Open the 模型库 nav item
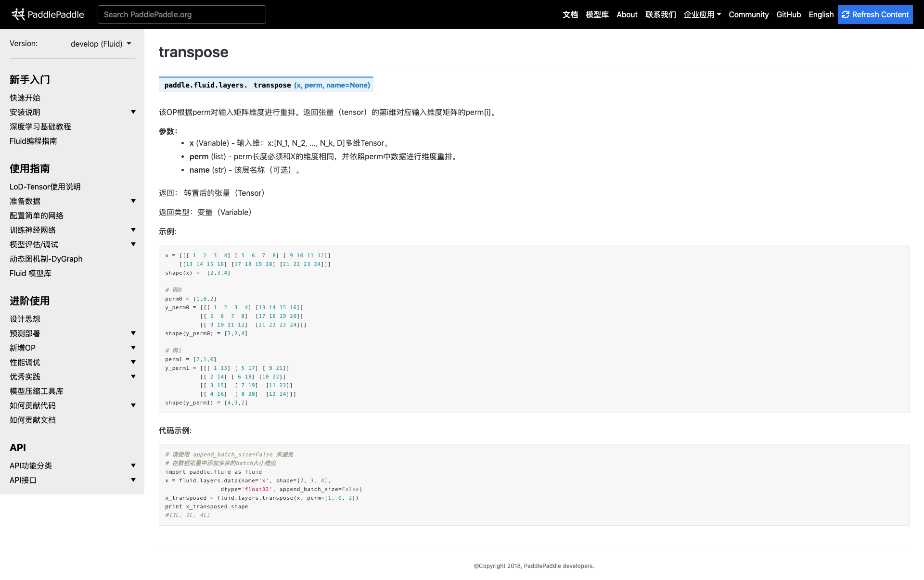The image size is (924, 580). tap(597, 14)
